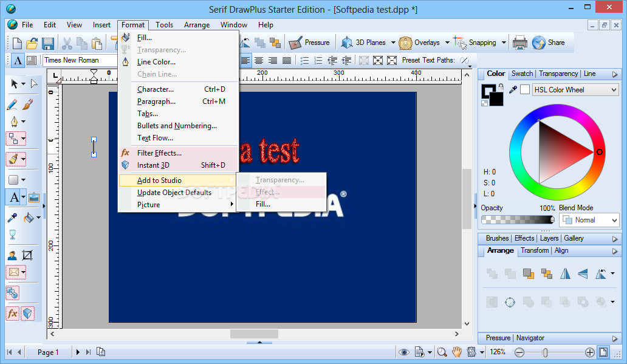
Task: Click the eyedropper in Color panel
Action: (x=513, y=89)
